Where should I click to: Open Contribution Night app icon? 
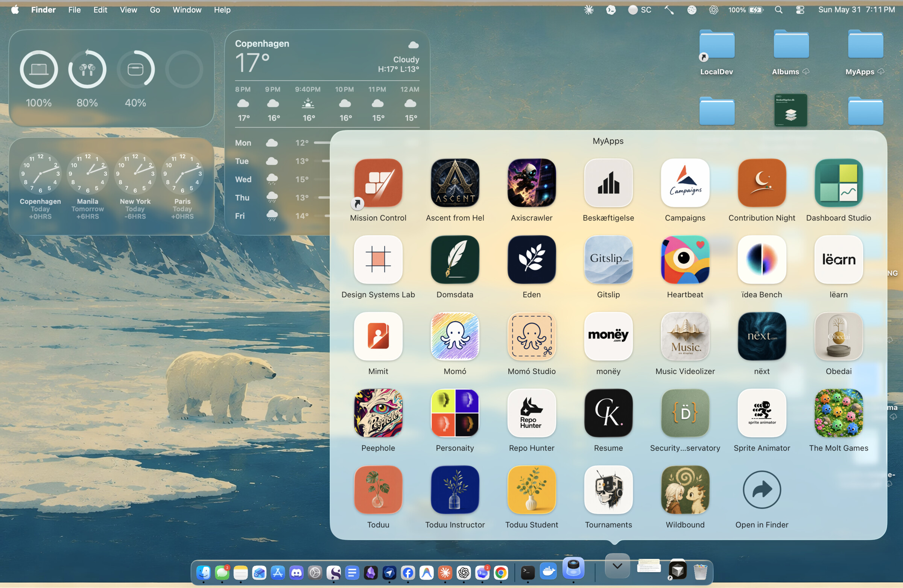click(x=762, y=183)
